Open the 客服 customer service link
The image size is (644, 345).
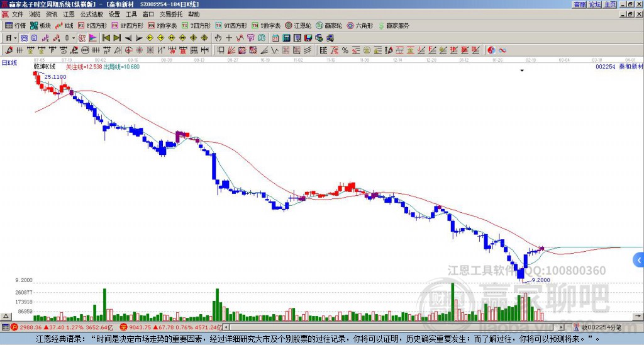(x=580, y=4)
